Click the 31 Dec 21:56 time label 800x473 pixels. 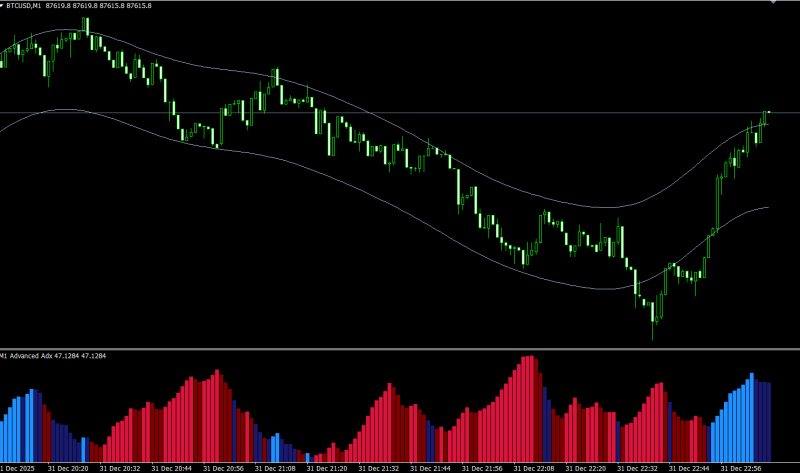[482, 468]
